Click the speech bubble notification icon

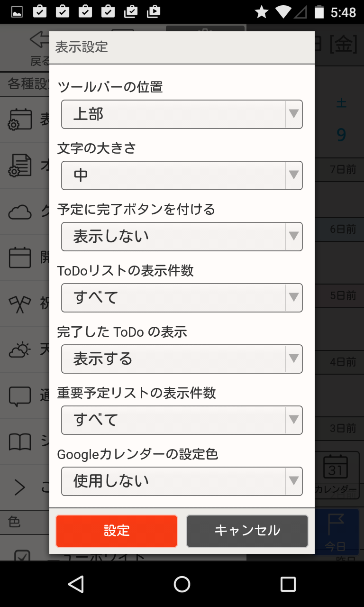[20, 396]
